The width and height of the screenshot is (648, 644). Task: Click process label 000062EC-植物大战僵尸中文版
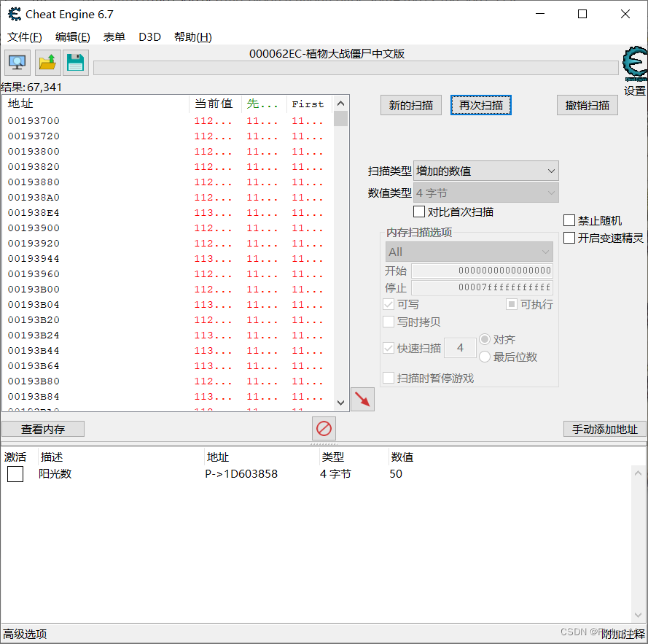click(x=327, y=54)
